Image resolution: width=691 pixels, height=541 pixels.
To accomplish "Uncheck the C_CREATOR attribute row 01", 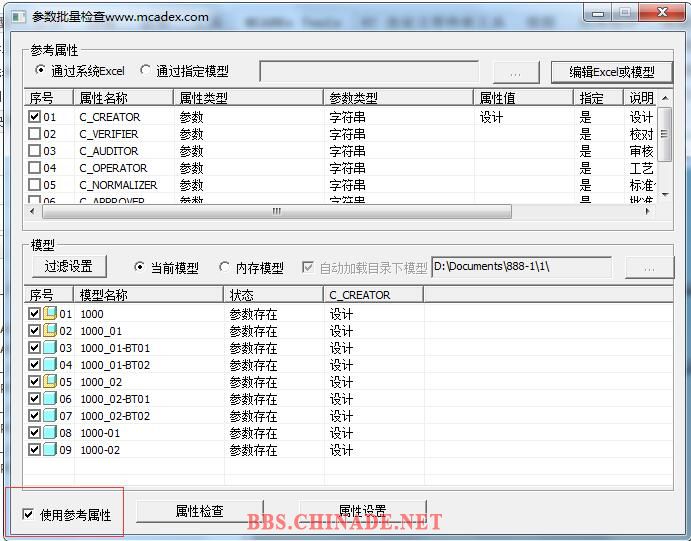I will click(x=34, y=116).
